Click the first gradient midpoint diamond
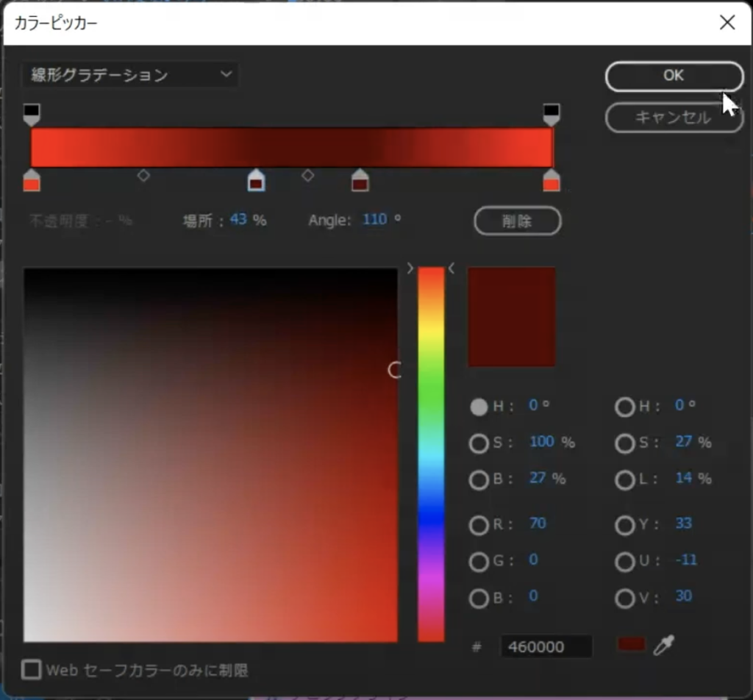This screenshot has height=700, width=753. coord(143,176)
